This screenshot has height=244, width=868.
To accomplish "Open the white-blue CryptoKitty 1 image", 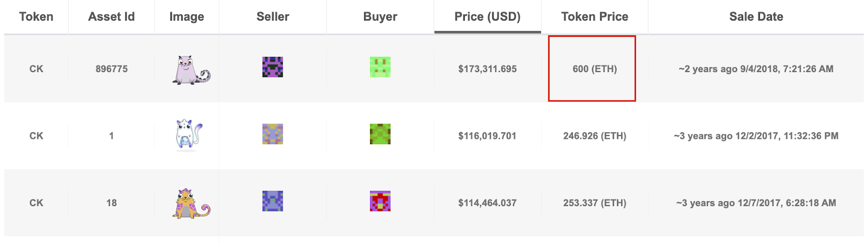I will pyautogui.click(x=188, y=135).
